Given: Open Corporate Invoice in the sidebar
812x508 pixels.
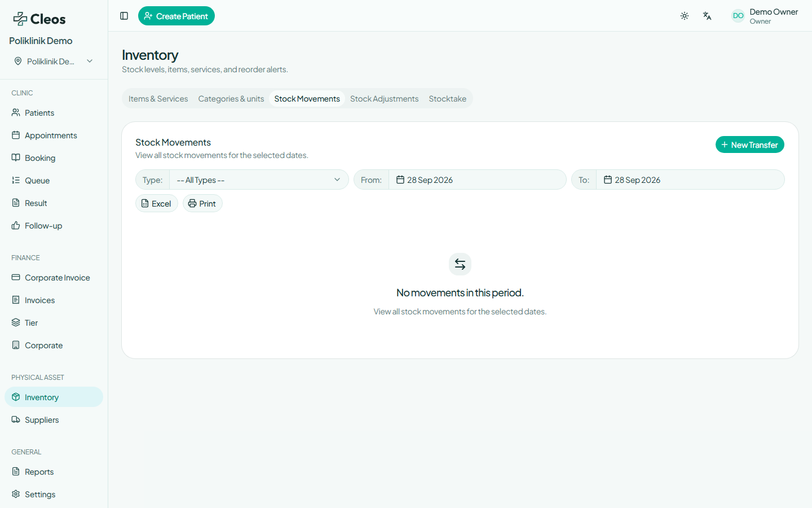Looking at the screenshot, I should click(x=54, y=278).
